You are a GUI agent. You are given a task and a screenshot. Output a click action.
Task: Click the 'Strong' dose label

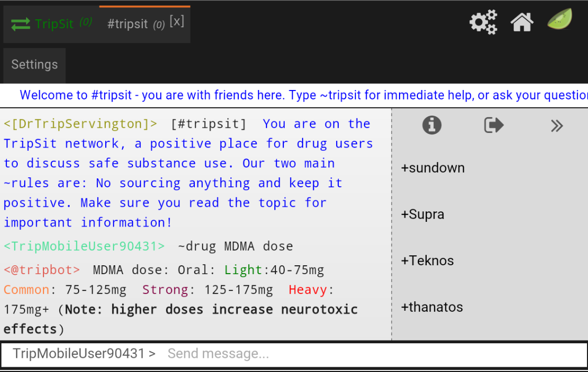165,290
